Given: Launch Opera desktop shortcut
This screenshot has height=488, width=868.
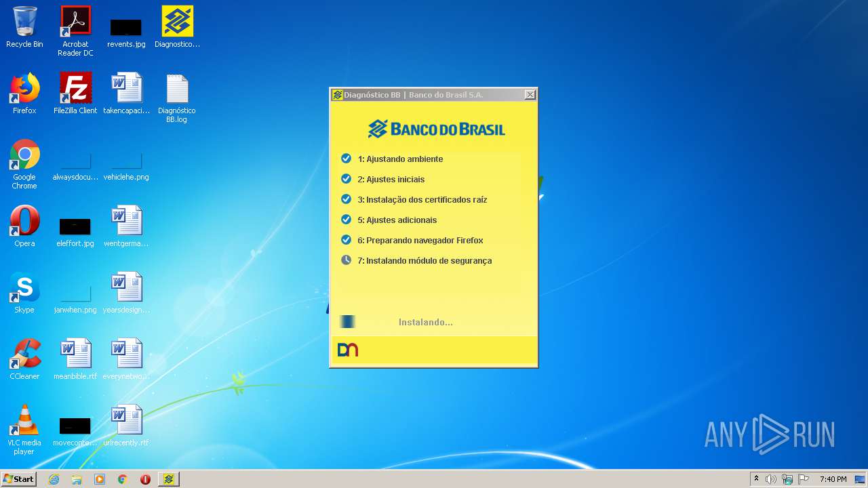Looking at the screenshot, I should (x=24, y=226).
